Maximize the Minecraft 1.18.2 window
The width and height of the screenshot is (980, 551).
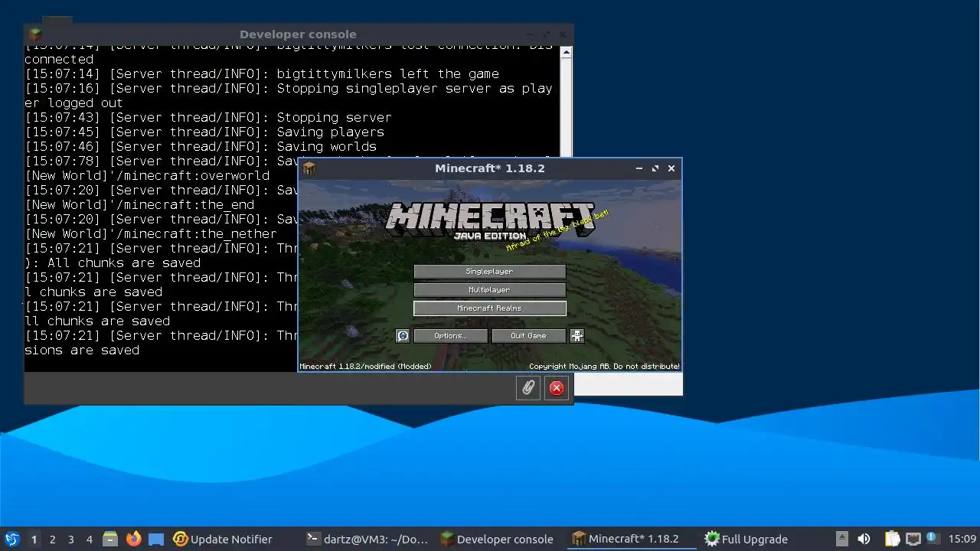tap(655, 168)
